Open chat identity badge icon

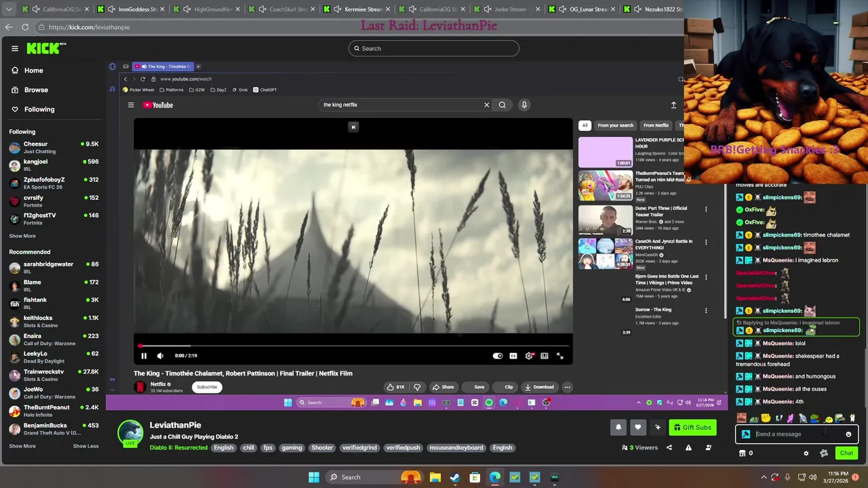[746, 434]
